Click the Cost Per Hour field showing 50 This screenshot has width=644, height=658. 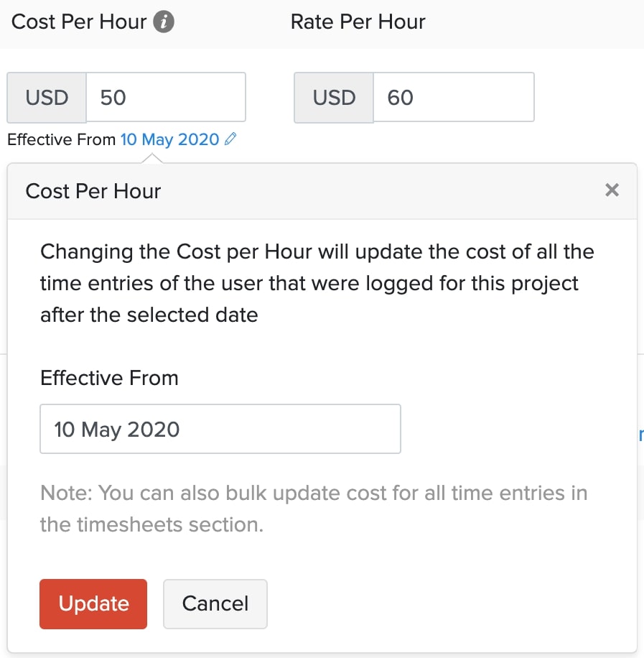pyautogui.click(x=166, y=97)
